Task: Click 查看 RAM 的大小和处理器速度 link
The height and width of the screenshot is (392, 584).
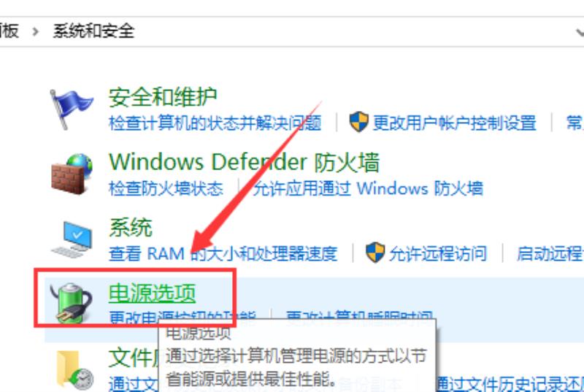Action: pyautogui.click(x=223, y=253)
